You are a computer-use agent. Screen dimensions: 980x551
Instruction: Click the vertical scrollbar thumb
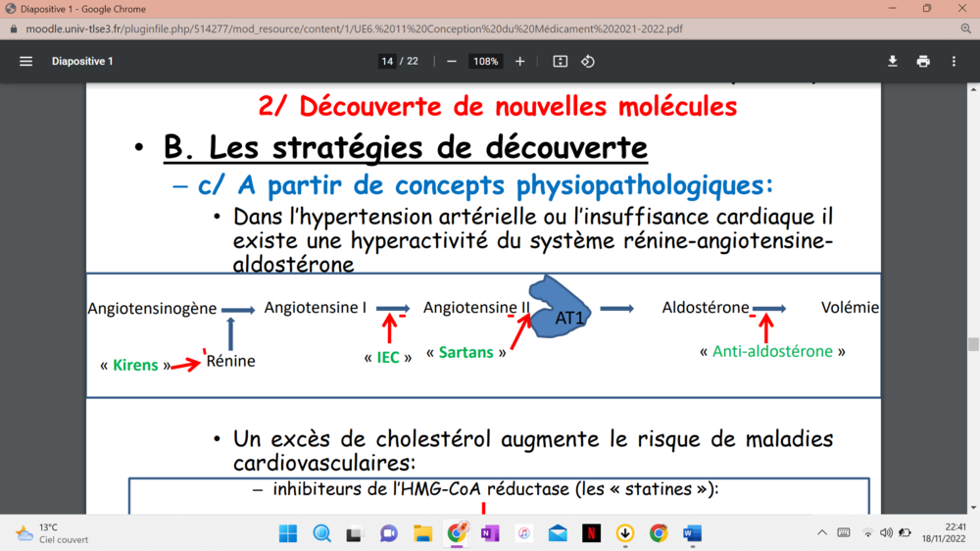(973, 344)
